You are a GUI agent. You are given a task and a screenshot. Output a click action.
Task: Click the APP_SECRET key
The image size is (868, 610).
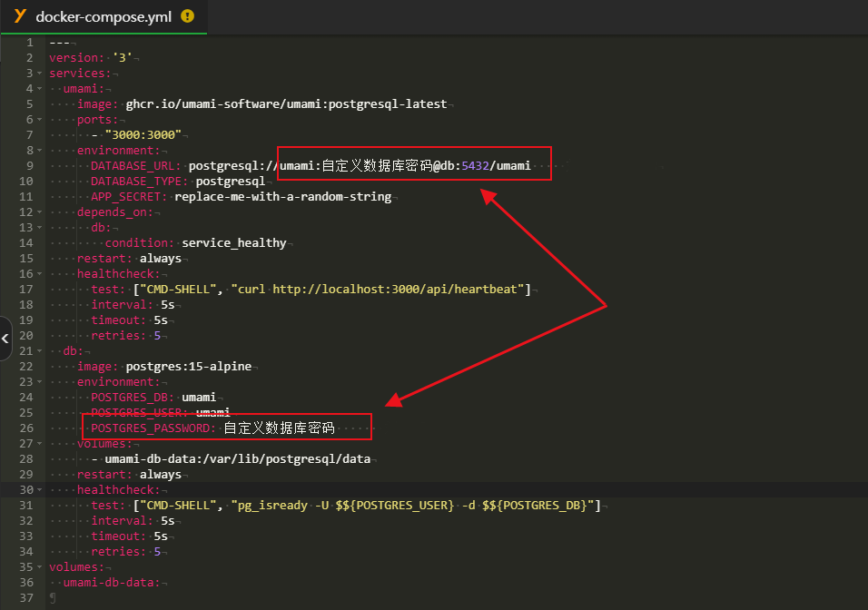tap(129, 196)
